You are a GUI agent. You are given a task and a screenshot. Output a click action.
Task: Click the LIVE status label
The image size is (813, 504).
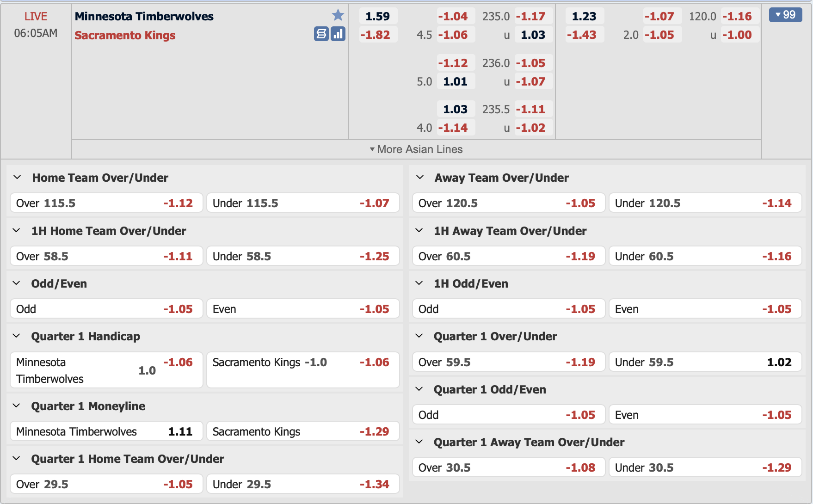[x=36, y=16]
